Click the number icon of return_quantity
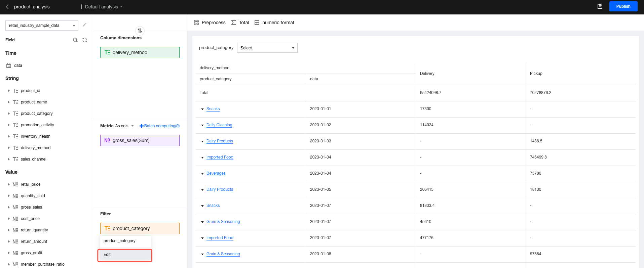 click(15, 230)
